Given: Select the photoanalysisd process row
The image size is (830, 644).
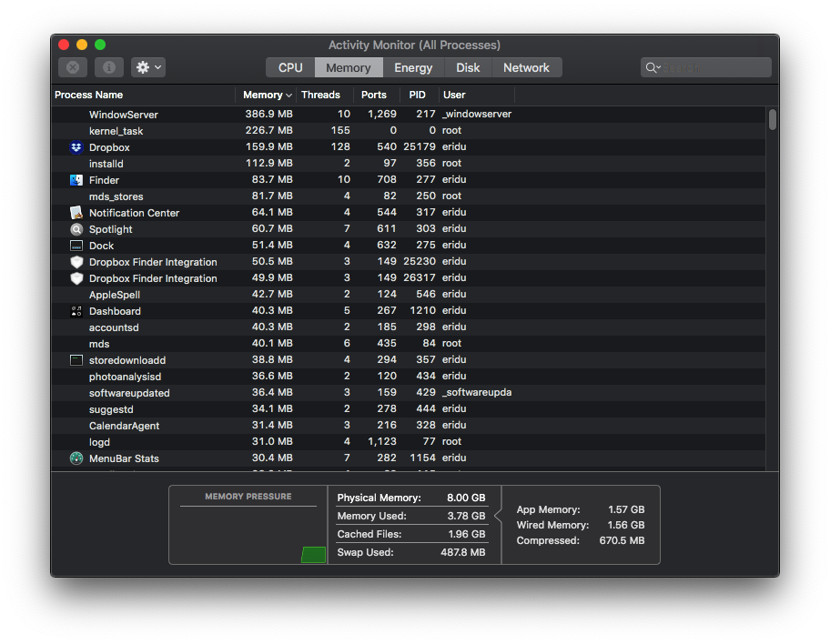Looking at the screenshot, I should coord(408,377).
